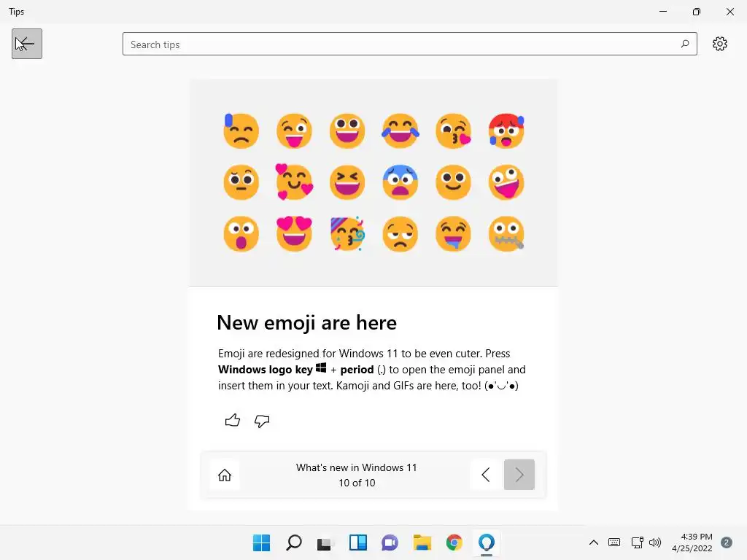Click the back arrow button
The width and height of the screenshot is (747, 560).
[27, 44]
